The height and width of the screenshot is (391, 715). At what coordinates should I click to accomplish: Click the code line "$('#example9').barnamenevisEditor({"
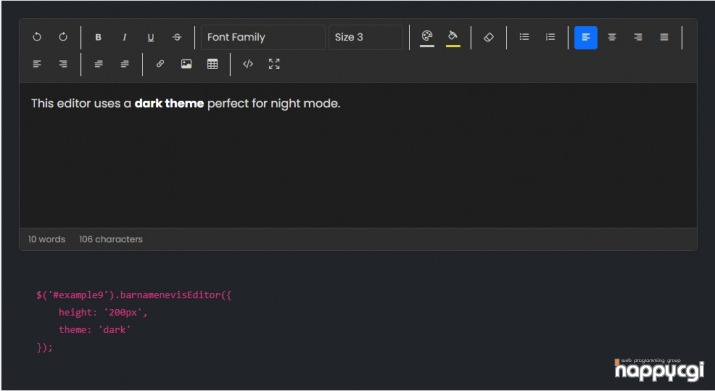(134, 295)
